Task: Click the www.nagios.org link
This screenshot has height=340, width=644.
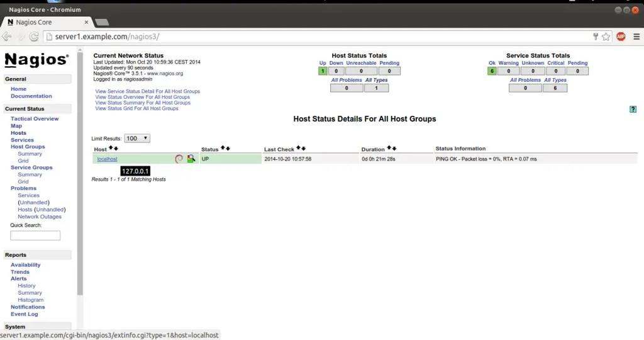Action: (165, 74)
